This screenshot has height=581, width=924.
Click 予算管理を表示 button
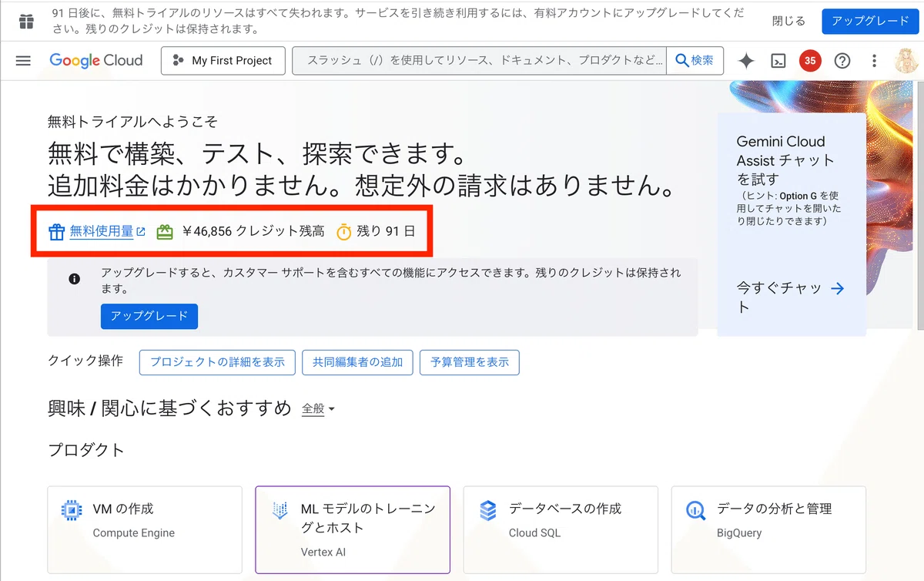[x=470, y=362]
